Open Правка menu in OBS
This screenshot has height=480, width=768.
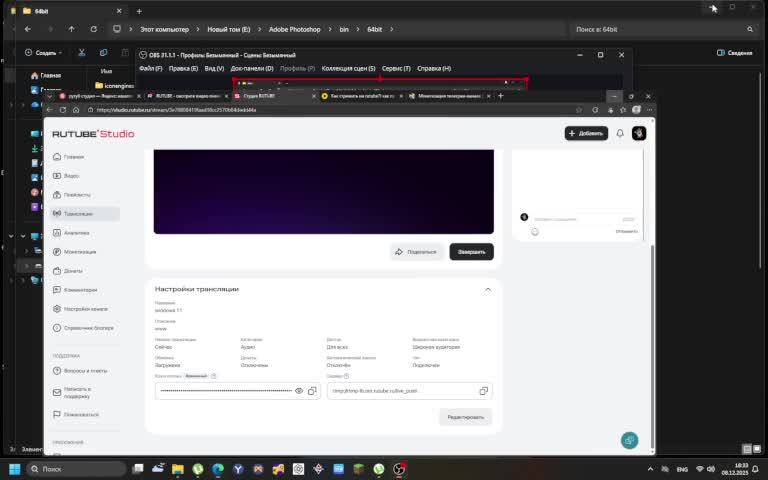coord(183,69)
